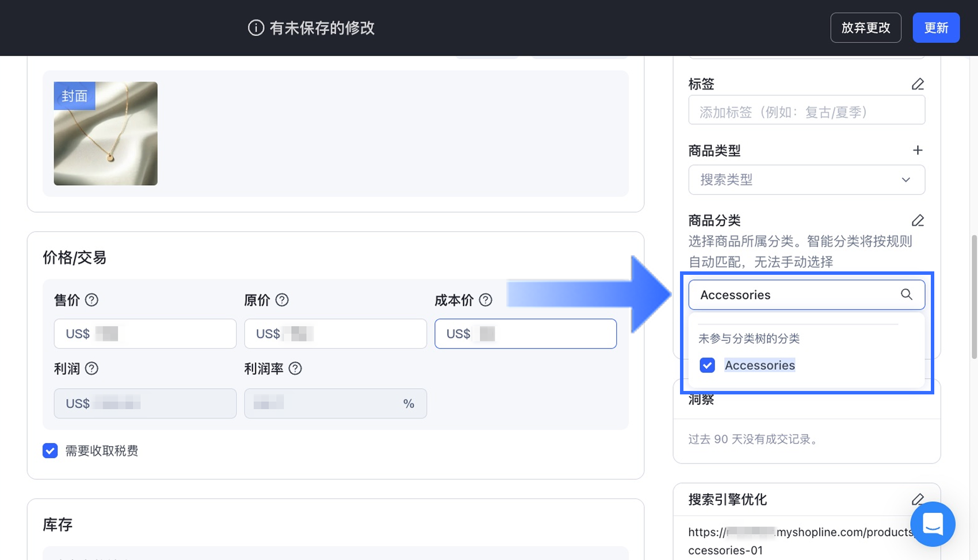
Task: Click the plus icon to add 商品类型
Action: coord(918,150)
